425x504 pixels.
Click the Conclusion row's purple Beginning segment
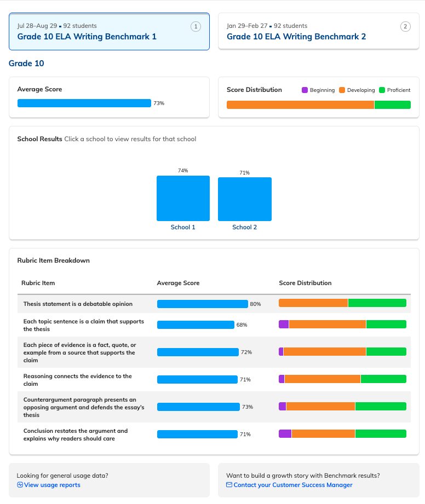[285, 433]
